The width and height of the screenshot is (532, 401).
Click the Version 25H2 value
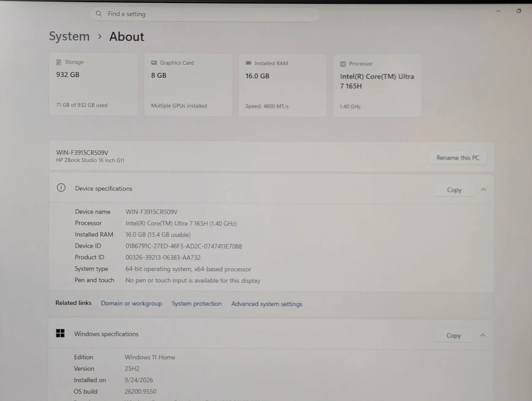pyautogui.click(x=132, y=369)
